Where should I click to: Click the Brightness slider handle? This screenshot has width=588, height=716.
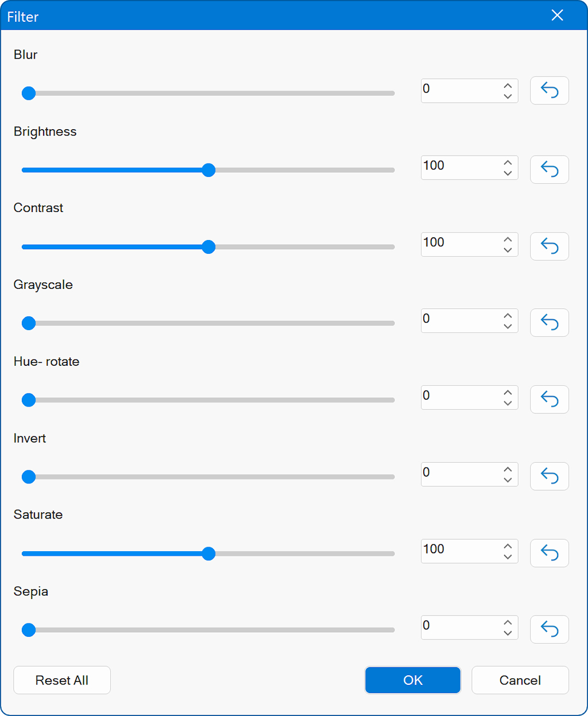point(208,170)
